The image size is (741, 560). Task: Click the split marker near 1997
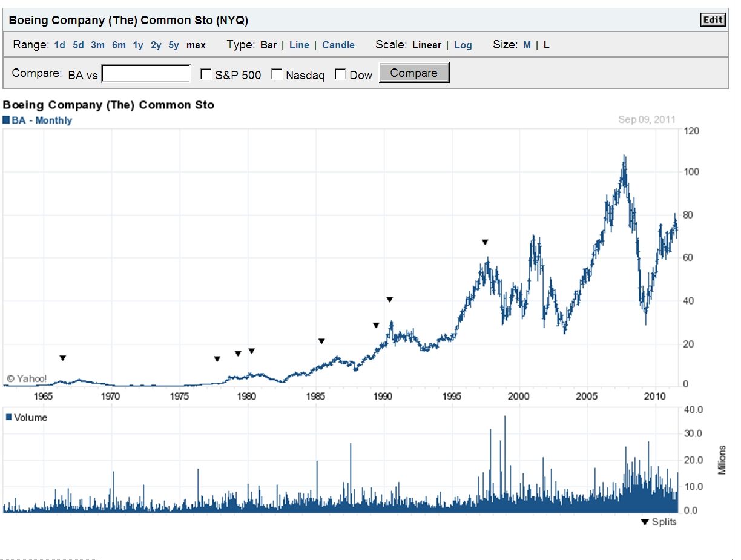[485, 242]
